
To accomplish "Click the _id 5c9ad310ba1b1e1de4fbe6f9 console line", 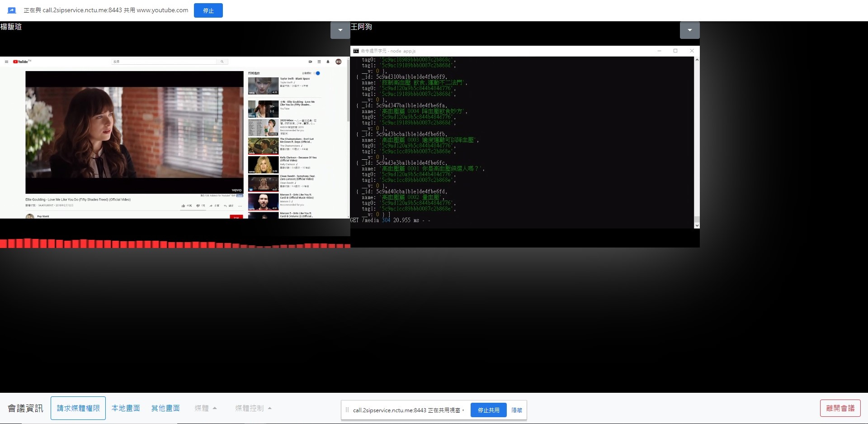I will tap(402, 77).
